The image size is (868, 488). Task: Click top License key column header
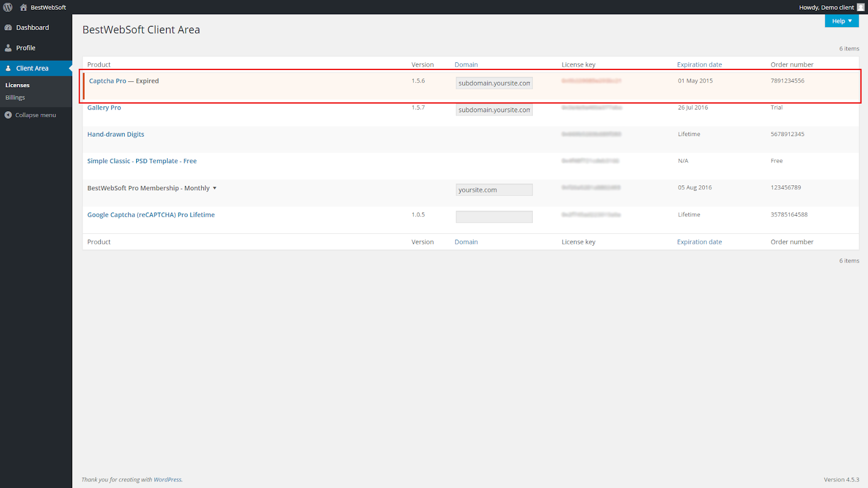(x=578, y=65)
